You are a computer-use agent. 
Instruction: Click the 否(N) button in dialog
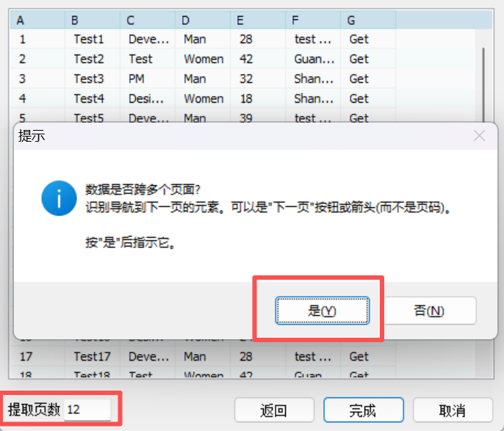[430, 311]
